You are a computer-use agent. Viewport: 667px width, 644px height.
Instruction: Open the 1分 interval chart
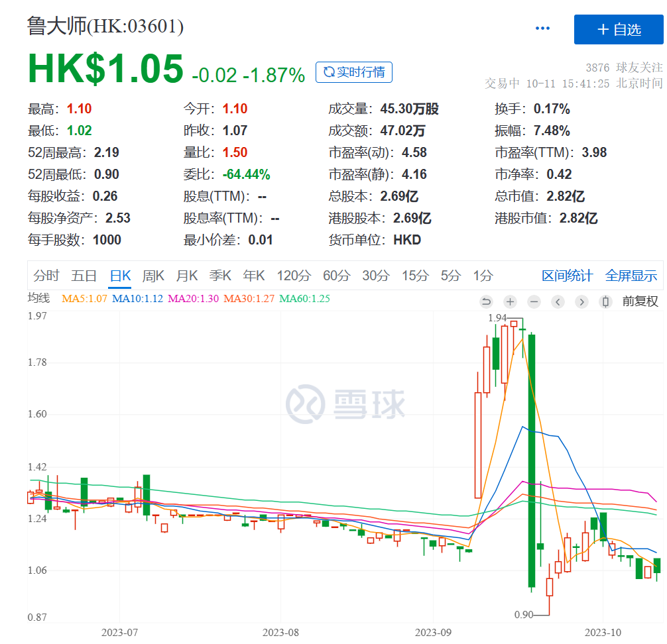483,276
